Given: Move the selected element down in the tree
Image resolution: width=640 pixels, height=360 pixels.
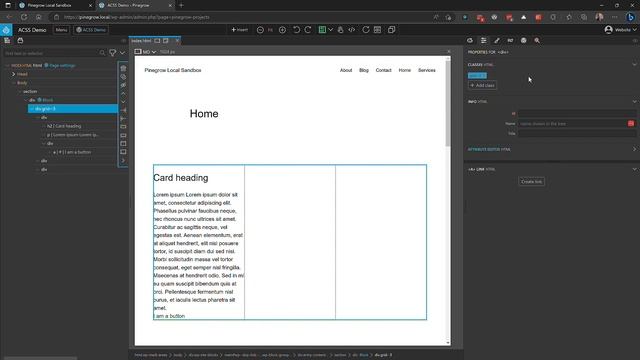Looking at the screenshot, I should pos(123,102).
